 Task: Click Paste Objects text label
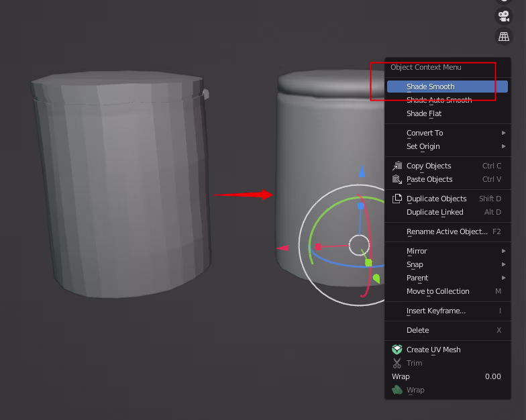click(429, 180)
